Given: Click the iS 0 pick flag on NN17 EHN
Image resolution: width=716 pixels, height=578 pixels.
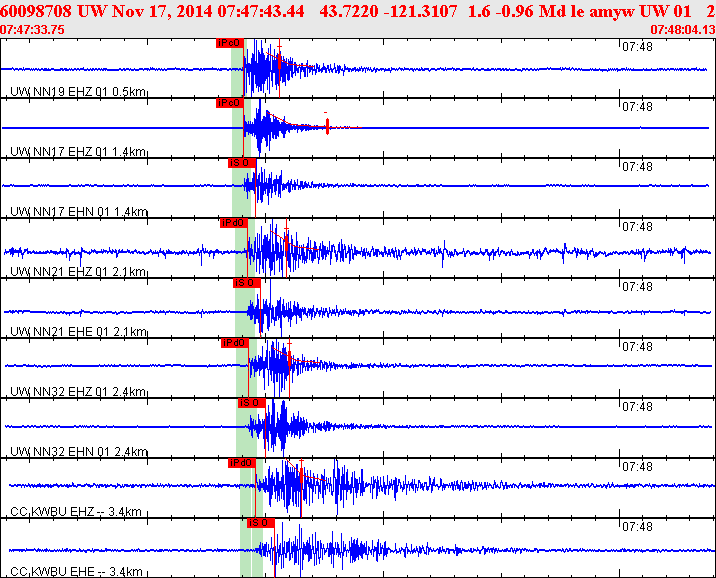Looking at the screenshot, I should click(x=242, y=163).
